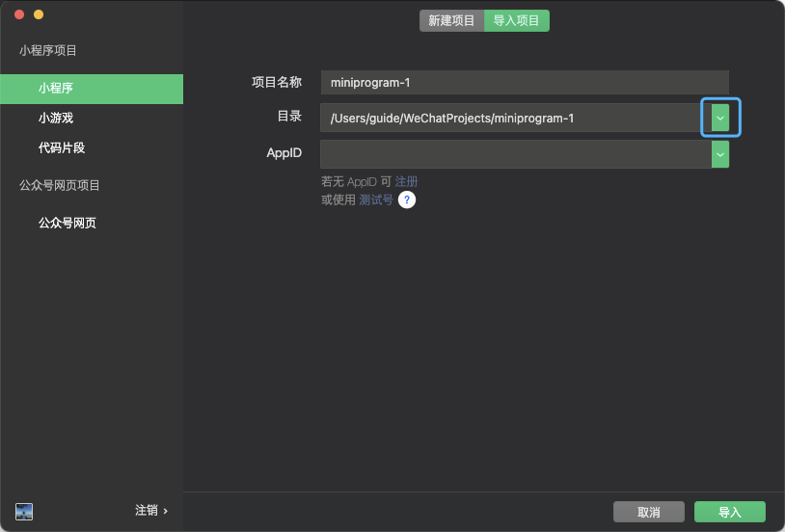Click the AppID input field
The width and height of the screenshot is (785, 532).
click(516, 153)
